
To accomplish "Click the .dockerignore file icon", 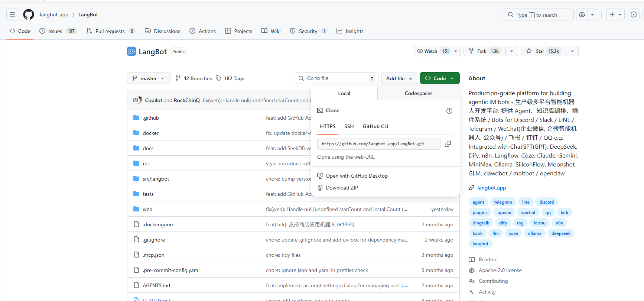I will (x=136, y=224).
